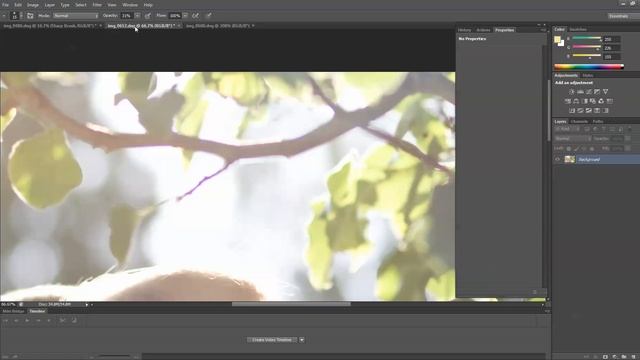640x360 pixels.
Task: Adjust the blue channel slider
Action: (587, 56)
